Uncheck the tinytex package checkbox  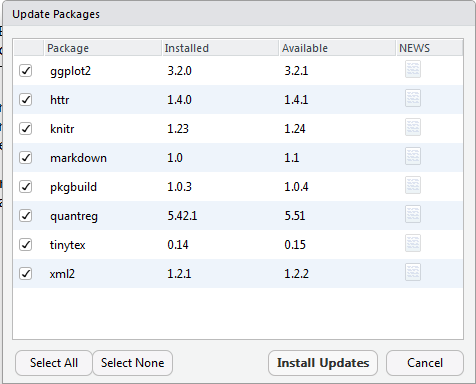[x=25, y=245]
